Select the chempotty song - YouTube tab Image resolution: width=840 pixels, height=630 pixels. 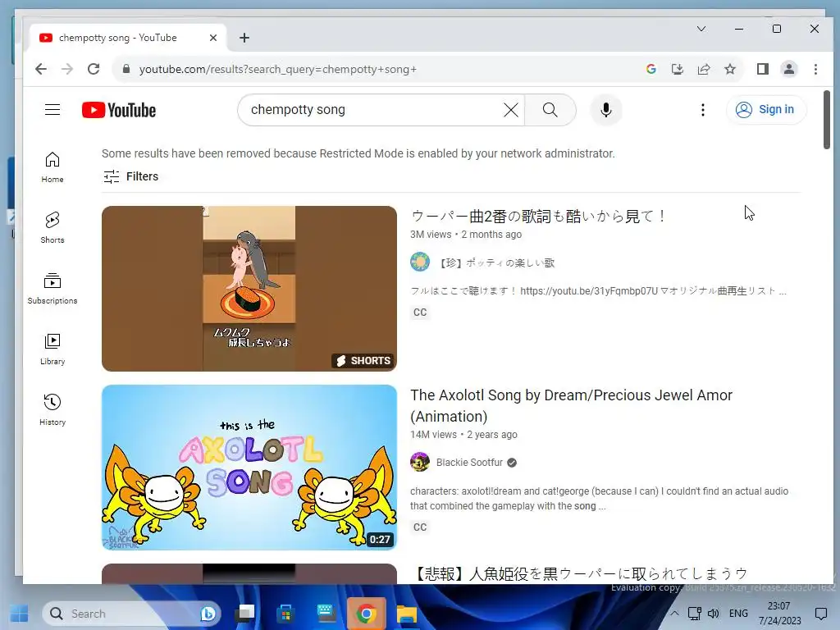[x=127, y=38]
